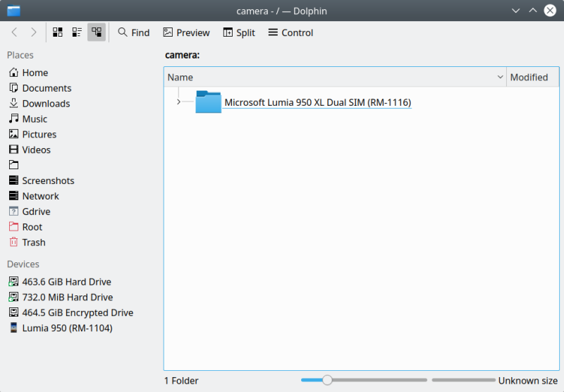The width and height of the screenshot is (564, 392).
Task: Open the Documents place
Action: 40,88
